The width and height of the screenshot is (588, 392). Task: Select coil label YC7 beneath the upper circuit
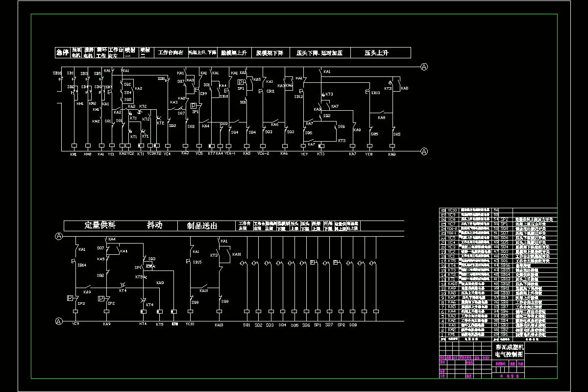click(x=304, y=154)
